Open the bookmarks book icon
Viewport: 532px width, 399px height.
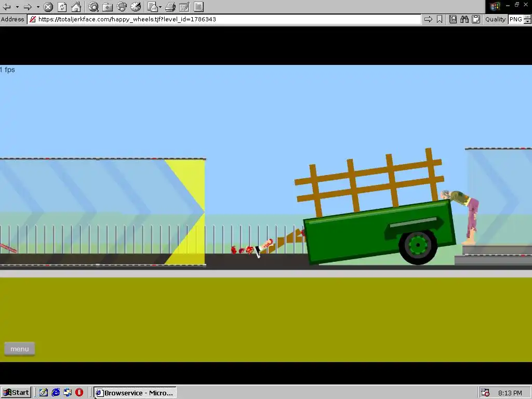click(453, 19)
